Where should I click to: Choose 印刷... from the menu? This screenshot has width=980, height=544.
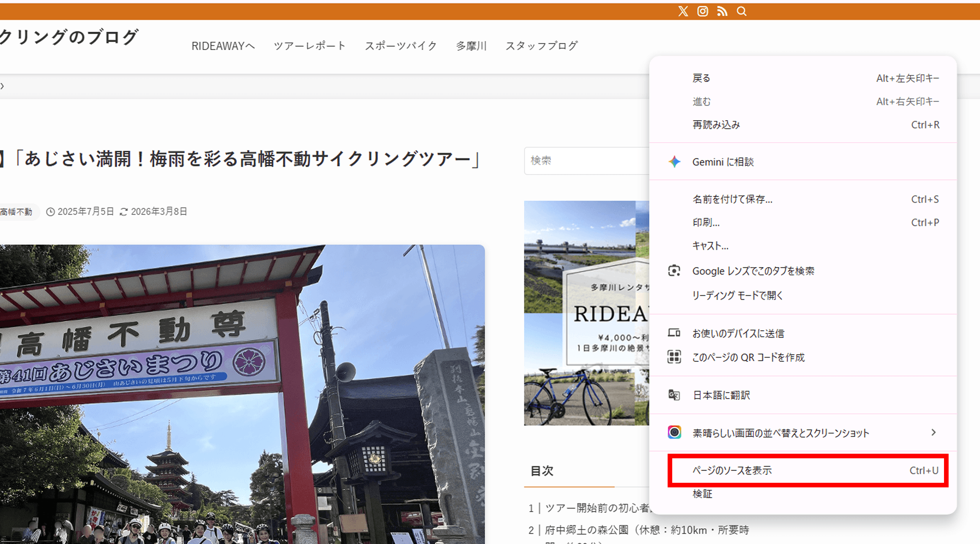point(803,222)
